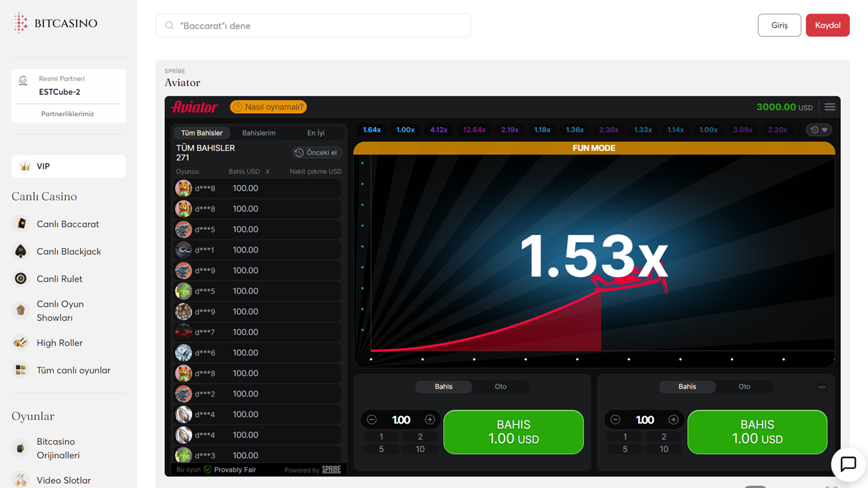868x488 pixels.
Task: Decrease right bet amount with minus
Action: [615, 420]
